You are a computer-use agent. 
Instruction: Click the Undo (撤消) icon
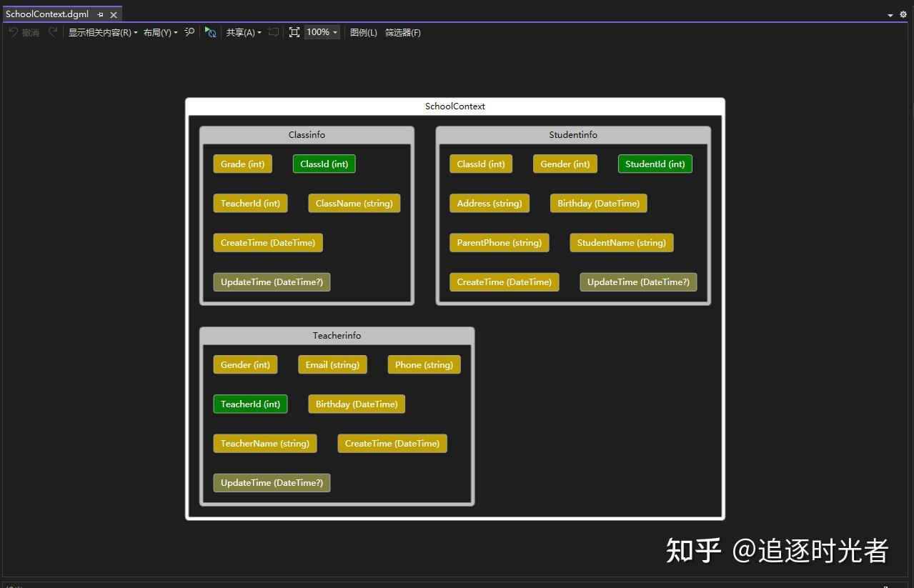(24, 31)
